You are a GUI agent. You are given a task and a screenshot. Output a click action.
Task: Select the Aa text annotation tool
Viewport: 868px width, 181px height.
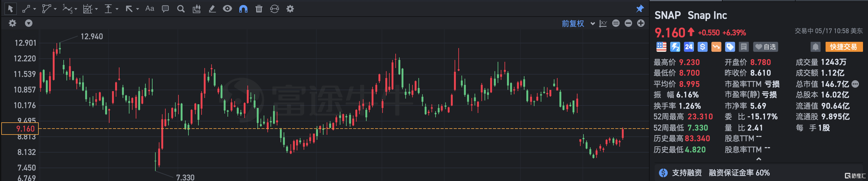pos(150,9)
